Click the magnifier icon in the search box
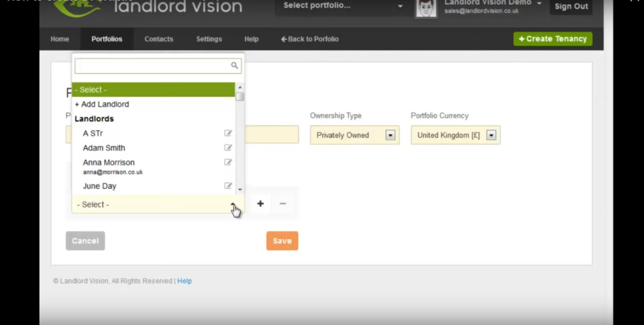 (x=234, y=65)
